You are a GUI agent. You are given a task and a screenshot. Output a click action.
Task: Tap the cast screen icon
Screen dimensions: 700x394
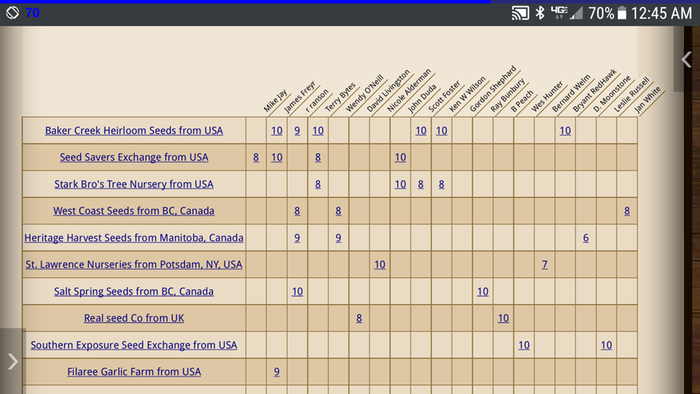[x=520, y=13]
